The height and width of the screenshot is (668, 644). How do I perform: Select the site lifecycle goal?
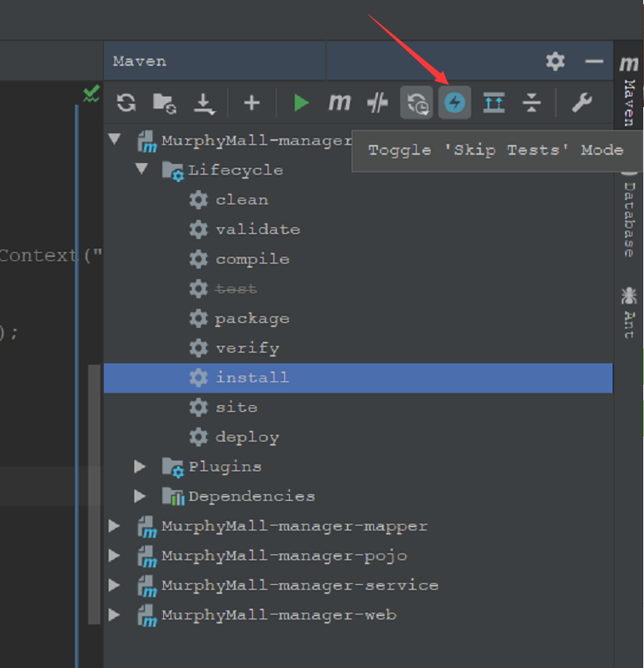click(x=236, y=408)
